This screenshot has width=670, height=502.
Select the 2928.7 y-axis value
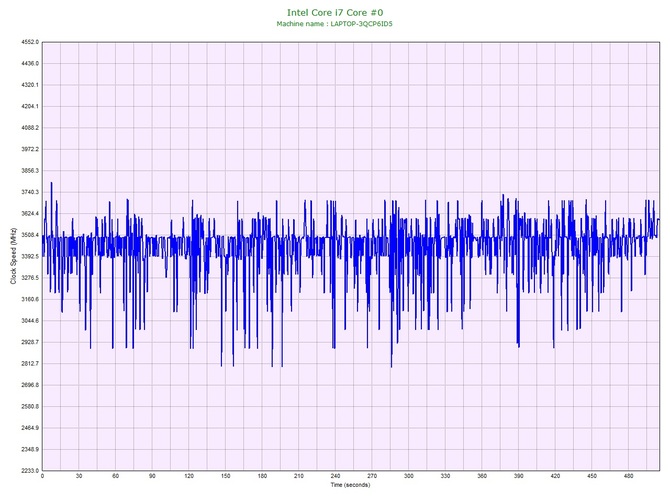(30, 342)
